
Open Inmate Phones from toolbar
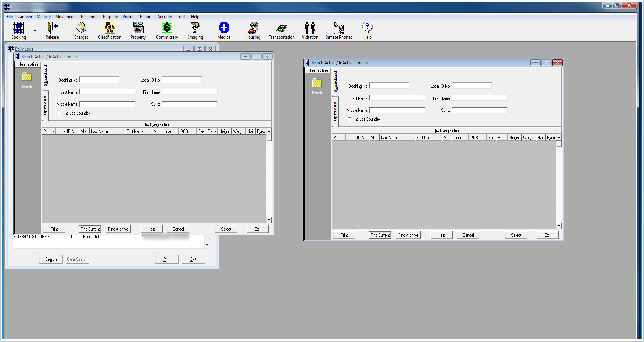tap(338, 28)
